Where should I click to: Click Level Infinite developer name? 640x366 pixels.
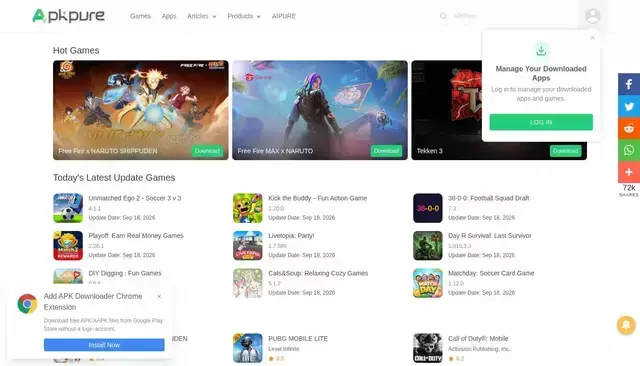(284, 349)
